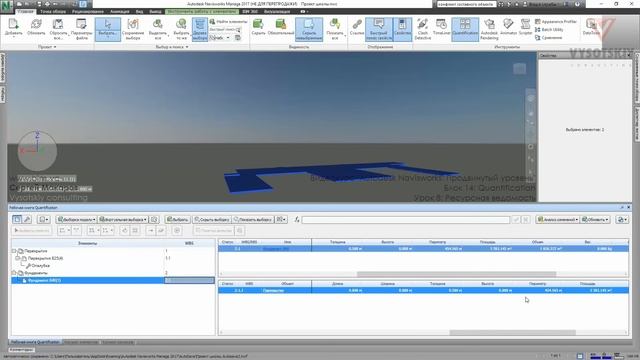This screenshot has width=640, height=360.
Task: Click Скрыть выборку (Hide takeoff)
Action: (x=212, y=220)
